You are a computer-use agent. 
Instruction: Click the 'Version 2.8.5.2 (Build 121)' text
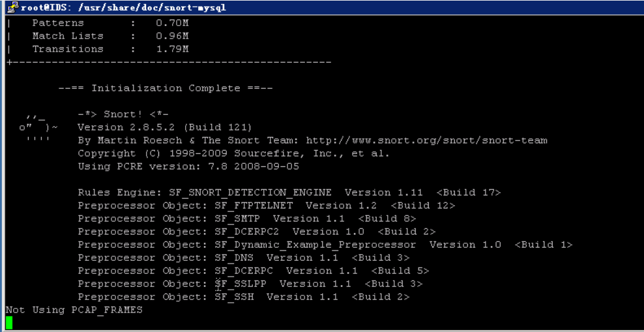click(164, 127)
